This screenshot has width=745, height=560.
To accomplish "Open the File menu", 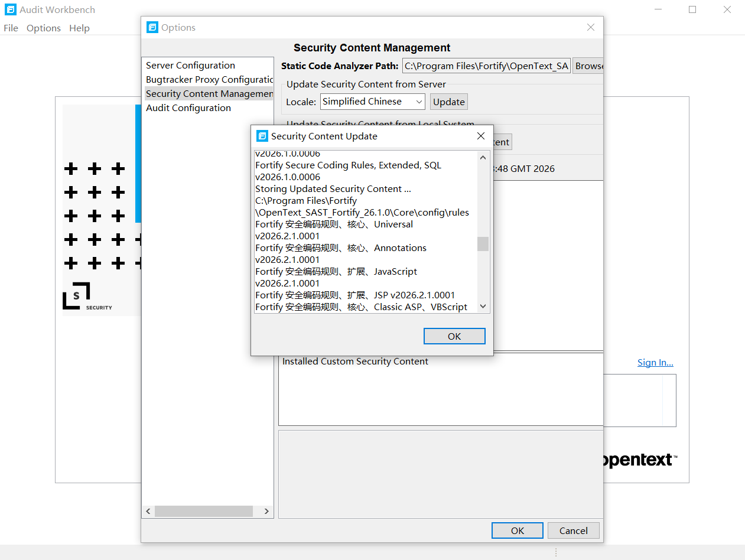I will pyautogui.click(x=11, y=28).
